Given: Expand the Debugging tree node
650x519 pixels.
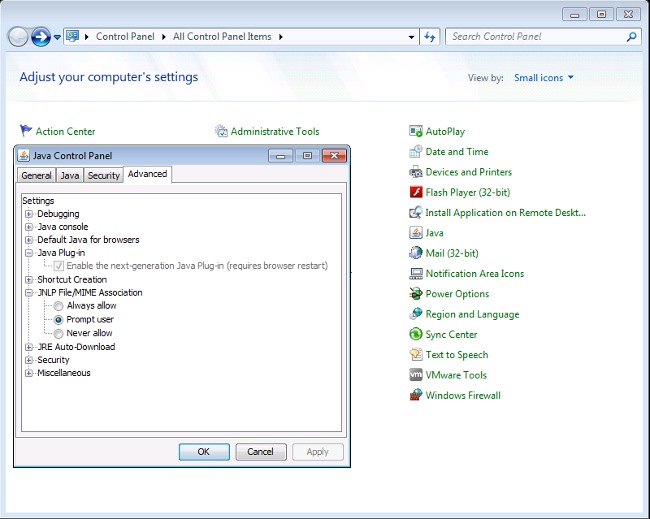Looking at the screenshot, I should tap(29, 214).
